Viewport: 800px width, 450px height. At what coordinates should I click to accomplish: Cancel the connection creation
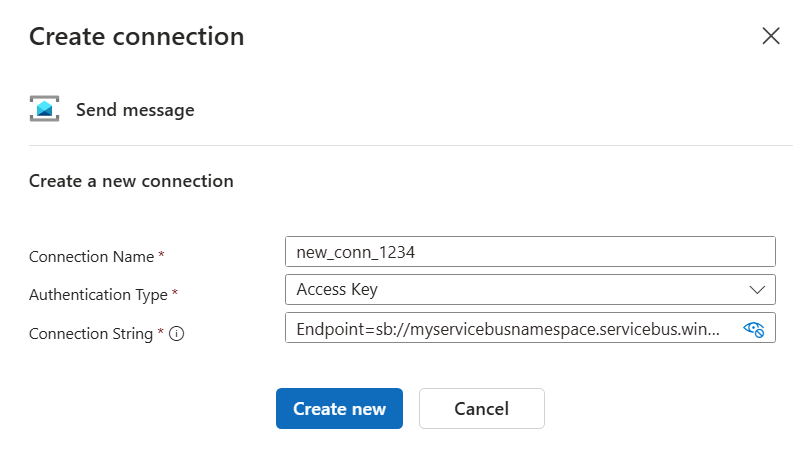(x=481, y=408)
